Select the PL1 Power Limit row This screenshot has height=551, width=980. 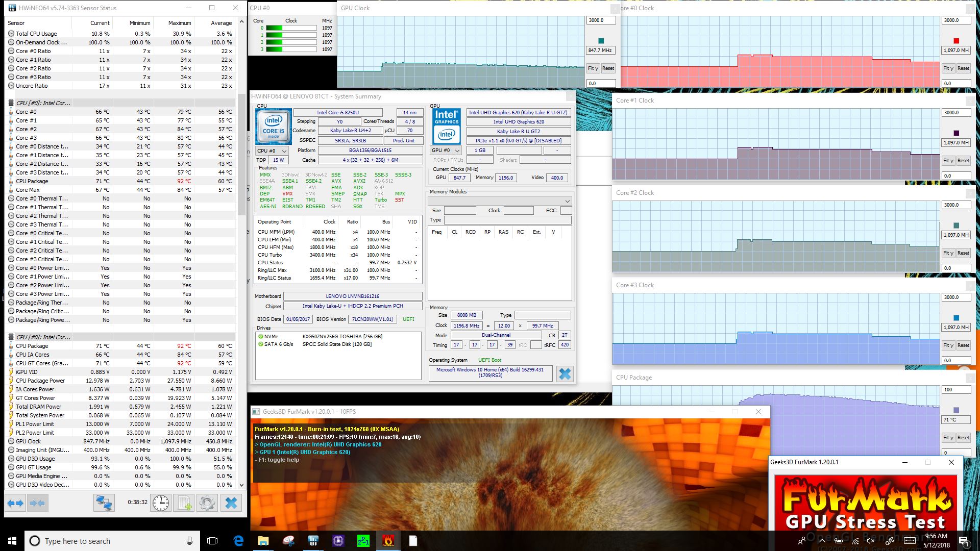[x=121, y=424]
